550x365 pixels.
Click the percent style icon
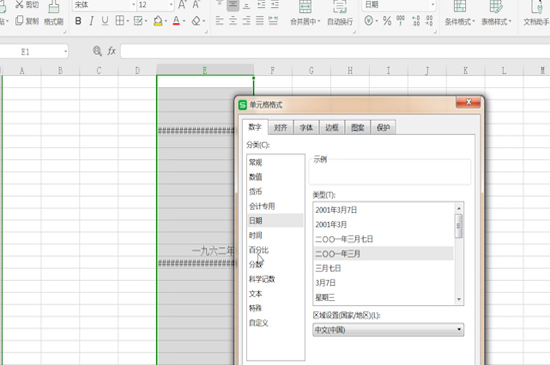click(387, 21)
